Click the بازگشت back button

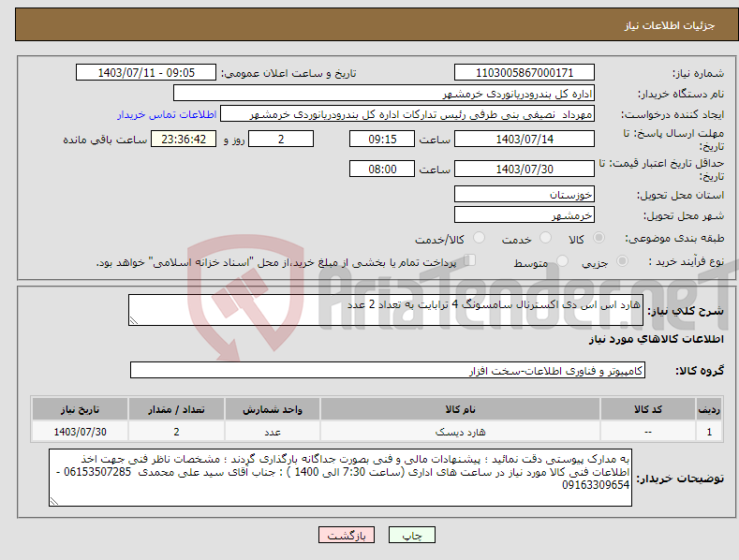click(x=347, y=535)
